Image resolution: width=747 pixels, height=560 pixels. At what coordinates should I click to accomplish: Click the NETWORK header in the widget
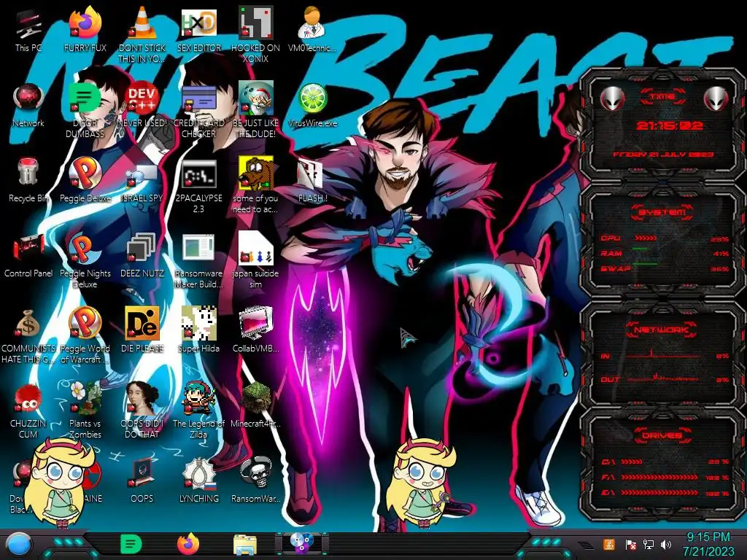click(661, 329)
